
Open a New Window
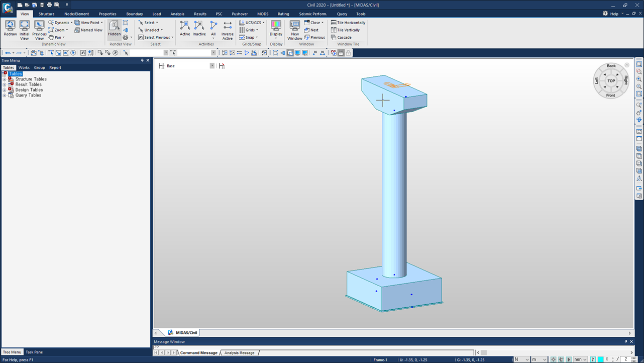pyautogui.click(x=295, y=30)
